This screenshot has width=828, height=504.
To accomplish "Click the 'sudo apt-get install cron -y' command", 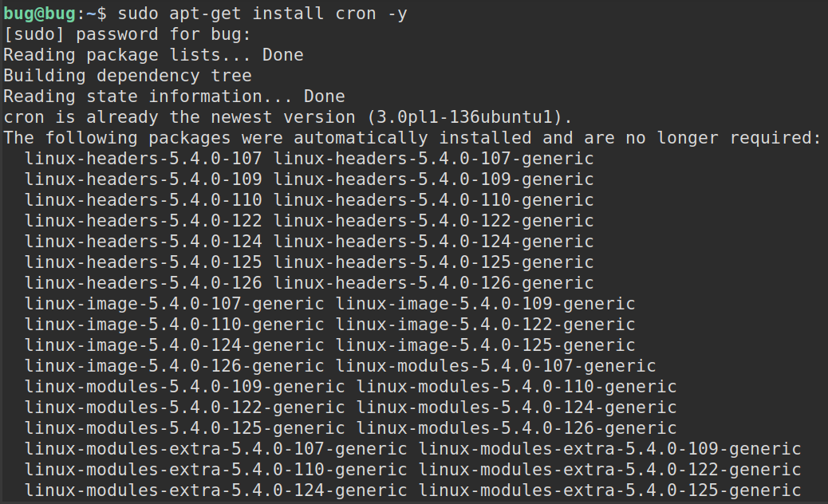I will (262, 14).
